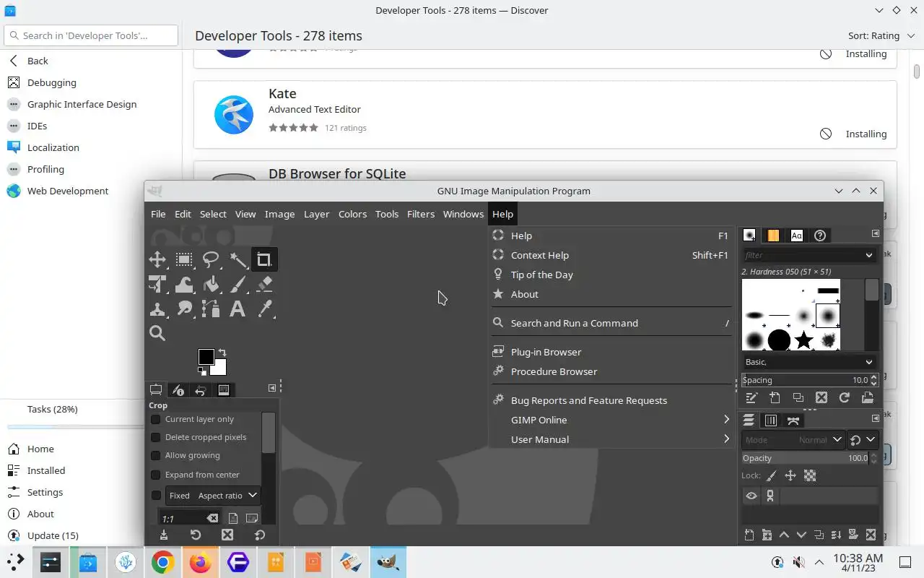Viewport: 924px width, 578px height.
Task: Check Expand from center option
Action: coord(155,475)
